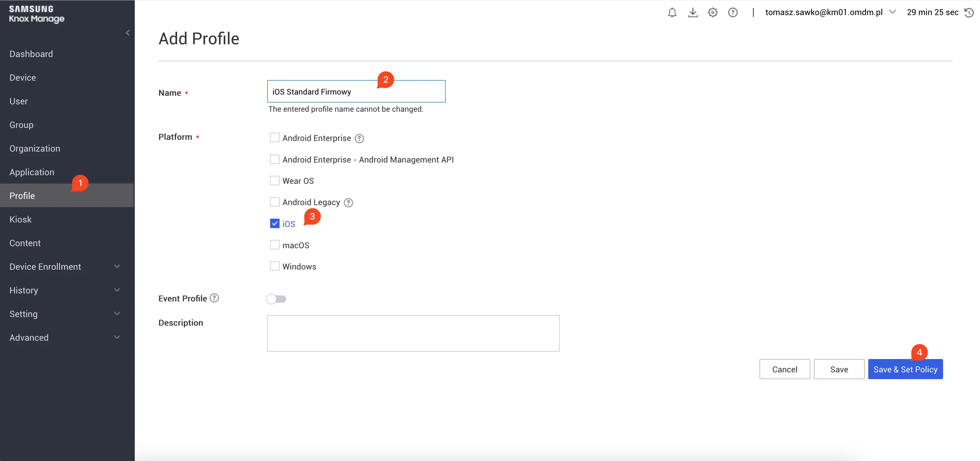
Task: Open the help icon next to Android Legacy
Action: click(348, 203)
